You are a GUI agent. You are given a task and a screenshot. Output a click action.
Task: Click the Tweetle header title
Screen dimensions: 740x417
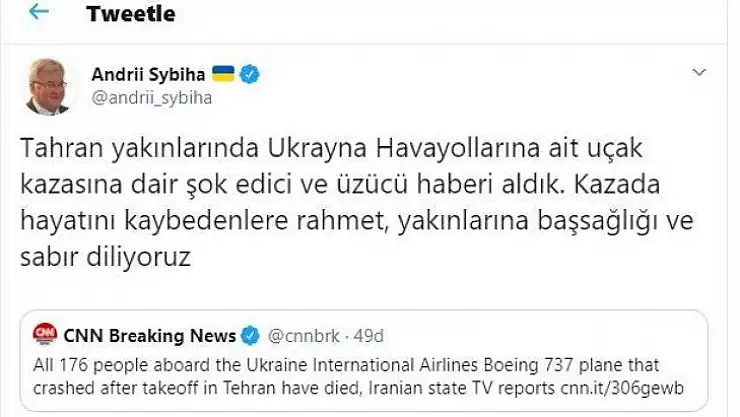(131, 13)
